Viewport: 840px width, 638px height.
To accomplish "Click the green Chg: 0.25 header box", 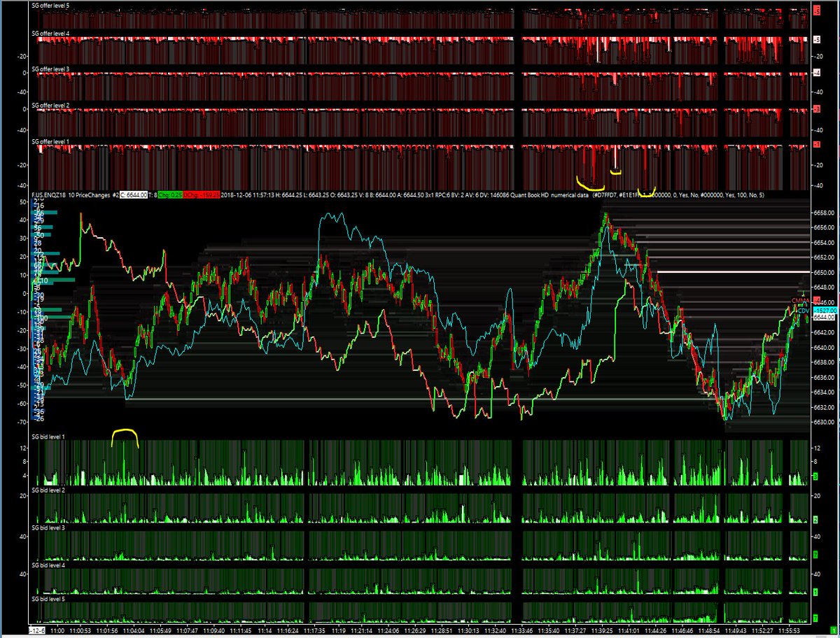I will tap(170, 195).
